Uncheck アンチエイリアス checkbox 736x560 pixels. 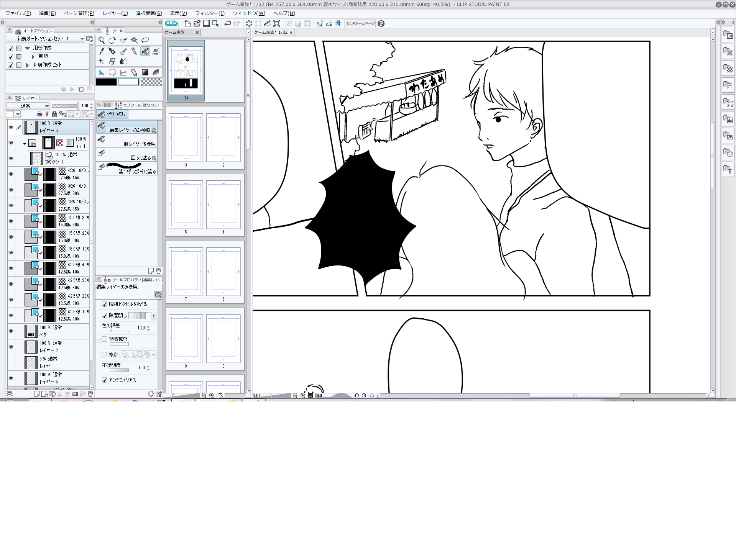(104, 380)
